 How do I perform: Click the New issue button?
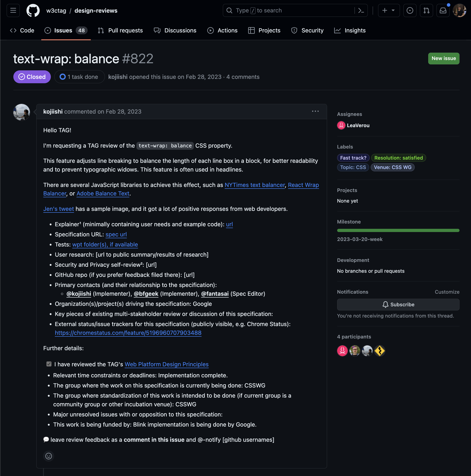(x=443, y=58)
